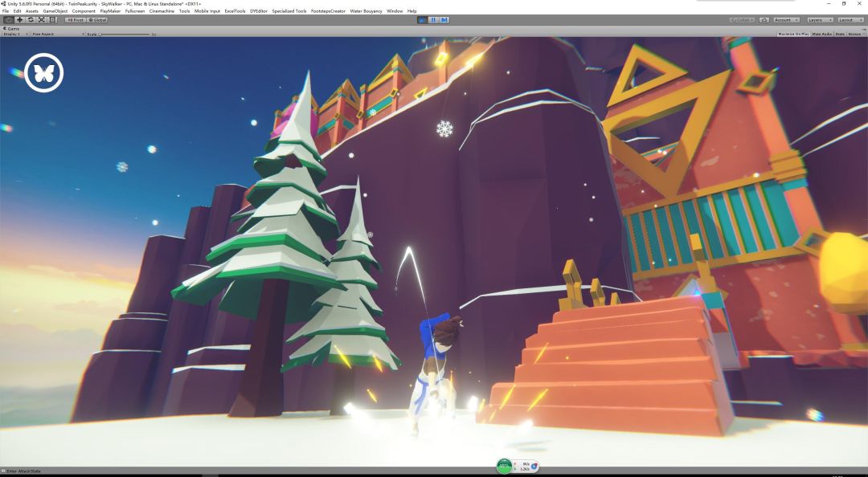Image resolution: width=868 pixels, height=477 pixels.
Task: Select the Rotate tool
Action: [31, 20]
